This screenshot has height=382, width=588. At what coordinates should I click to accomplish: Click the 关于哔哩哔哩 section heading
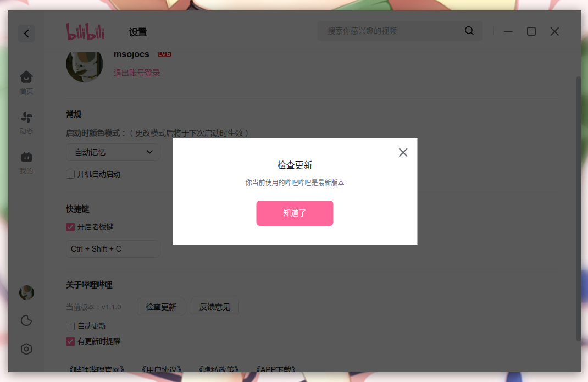(x=89, y=285)
